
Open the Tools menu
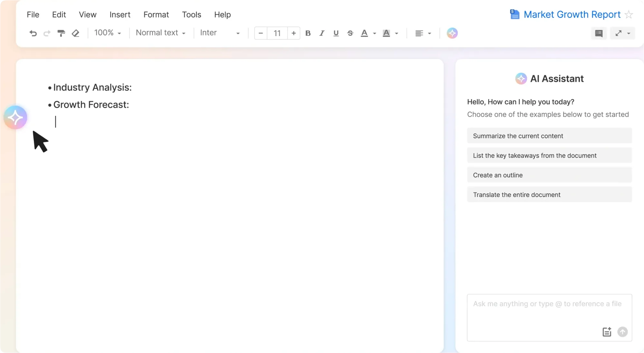point(192,14)
